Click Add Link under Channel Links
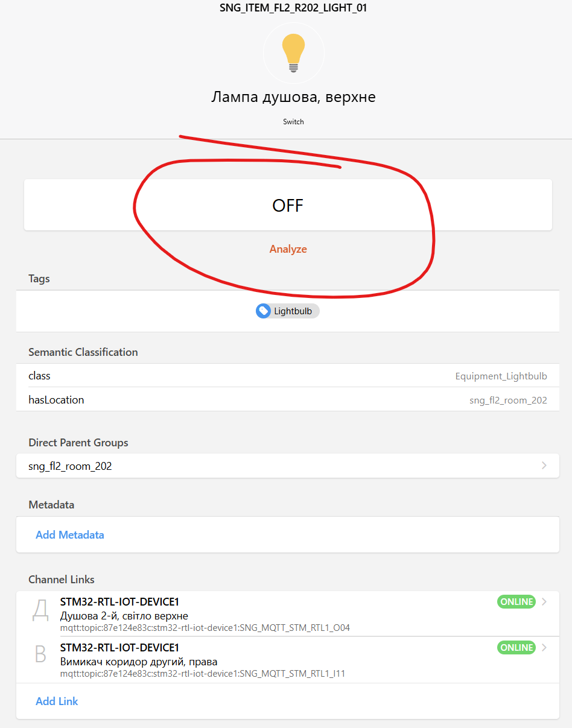The image size is (572, 728). pos(57,701)
